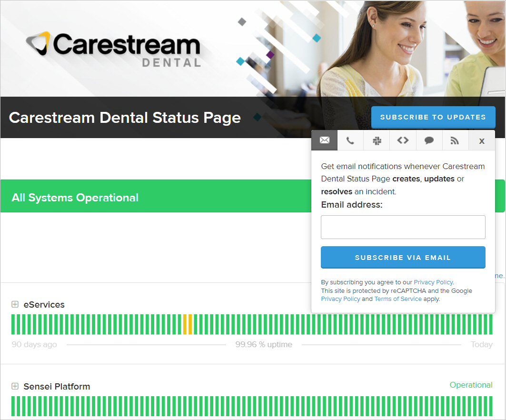
Task: Select the email notifications subscription icon
Action: [324, 140]
